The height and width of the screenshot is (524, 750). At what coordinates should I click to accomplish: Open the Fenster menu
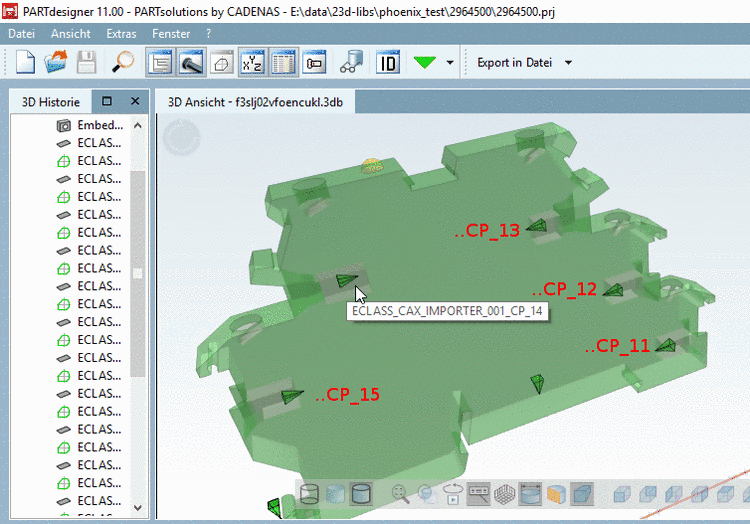171,34
